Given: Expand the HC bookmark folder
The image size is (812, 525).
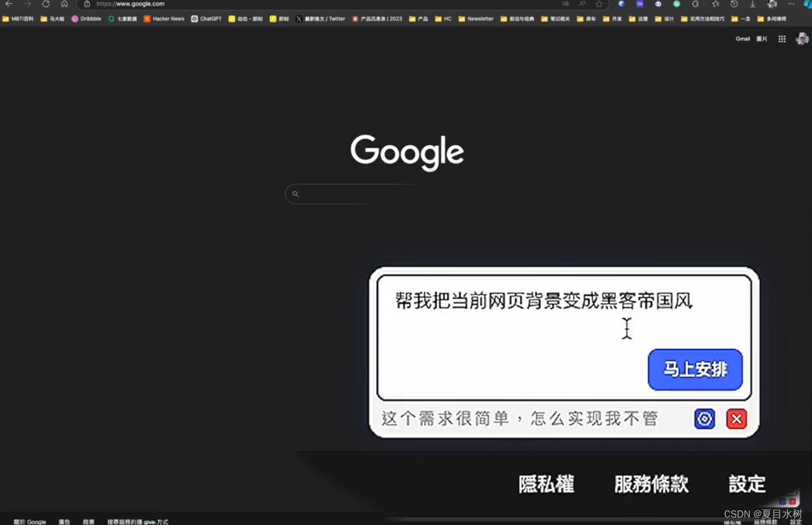Looking at the screenshot, I should [x=443, y=19].
